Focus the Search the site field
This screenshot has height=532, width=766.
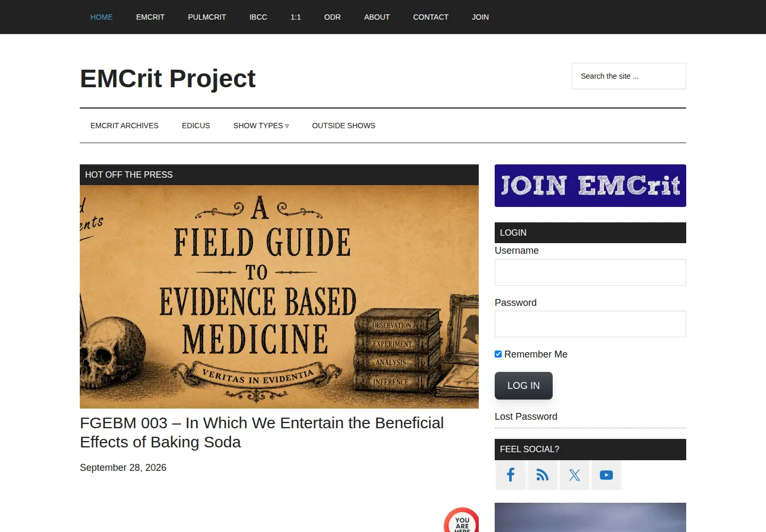coord(629,76)
